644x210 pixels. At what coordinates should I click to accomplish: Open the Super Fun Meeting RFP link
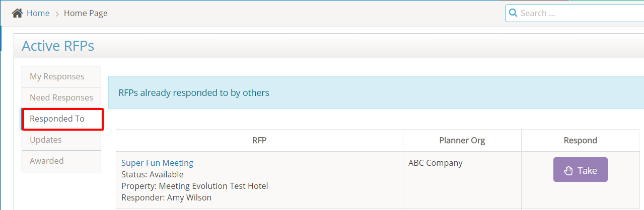157,163
